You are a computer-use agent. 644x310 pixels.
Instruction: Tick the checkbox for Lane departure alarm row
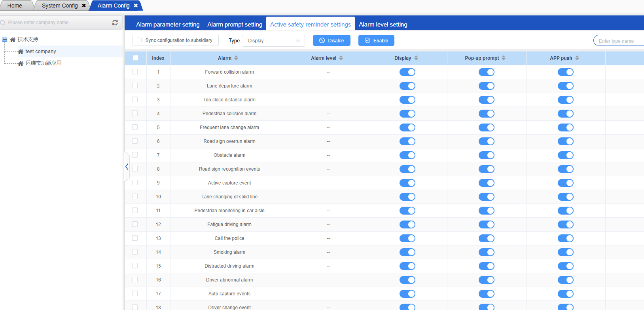[x=135, y=86]
